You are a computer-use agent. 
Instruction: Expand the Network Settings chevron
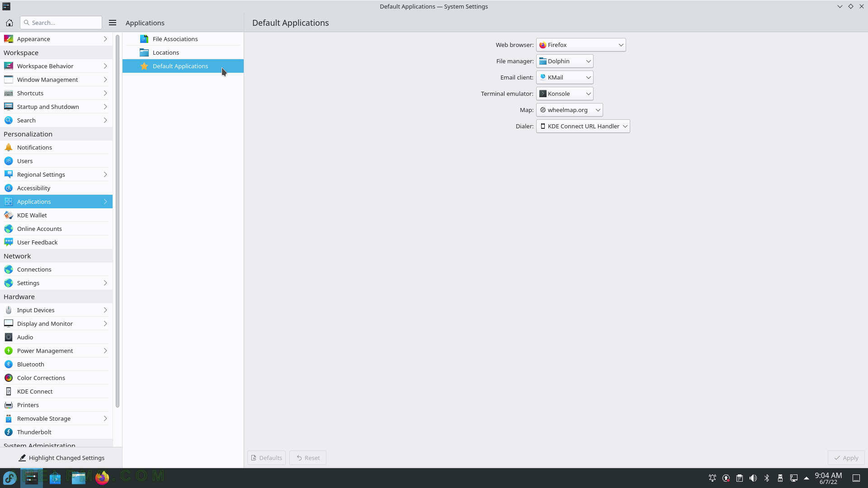[x=105, y=283]
